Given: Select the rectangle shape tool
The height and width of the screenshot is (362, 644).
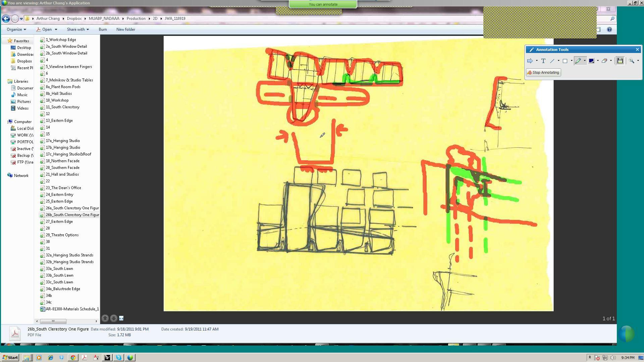Looking at the screenshot, I should coord(565,61).
